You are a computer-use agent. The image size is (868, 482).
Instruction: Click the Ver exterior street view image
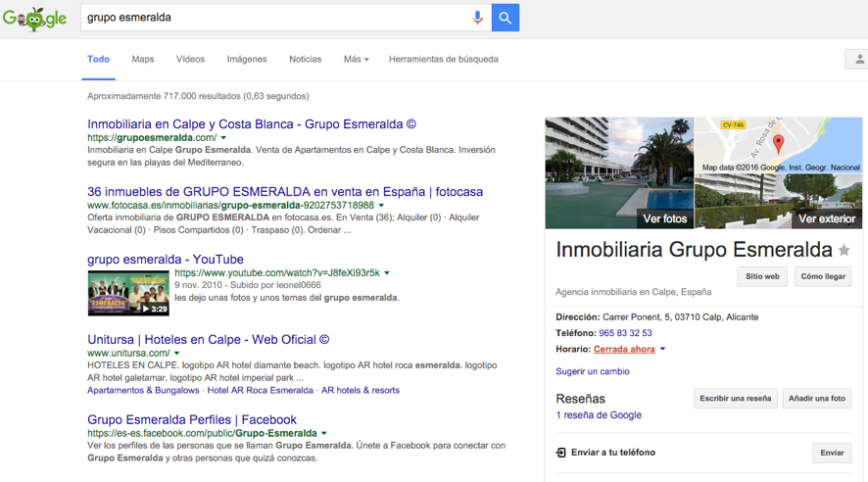779,202
